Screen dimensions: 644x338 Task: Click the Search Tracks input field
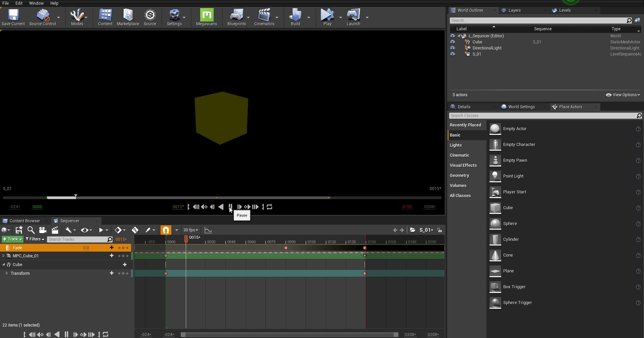tap(77, 239)
